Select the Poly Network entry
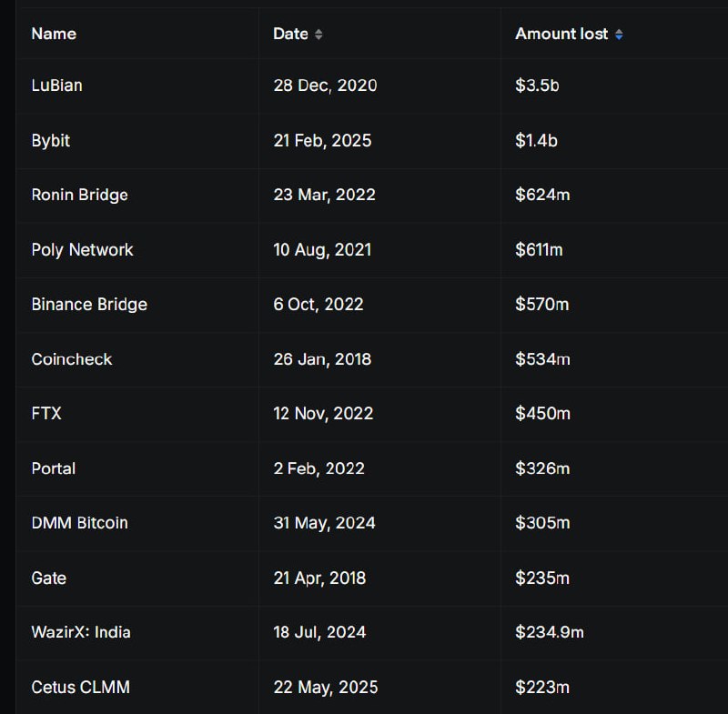Viewport: 728px width, 714px height. point(82,249)
